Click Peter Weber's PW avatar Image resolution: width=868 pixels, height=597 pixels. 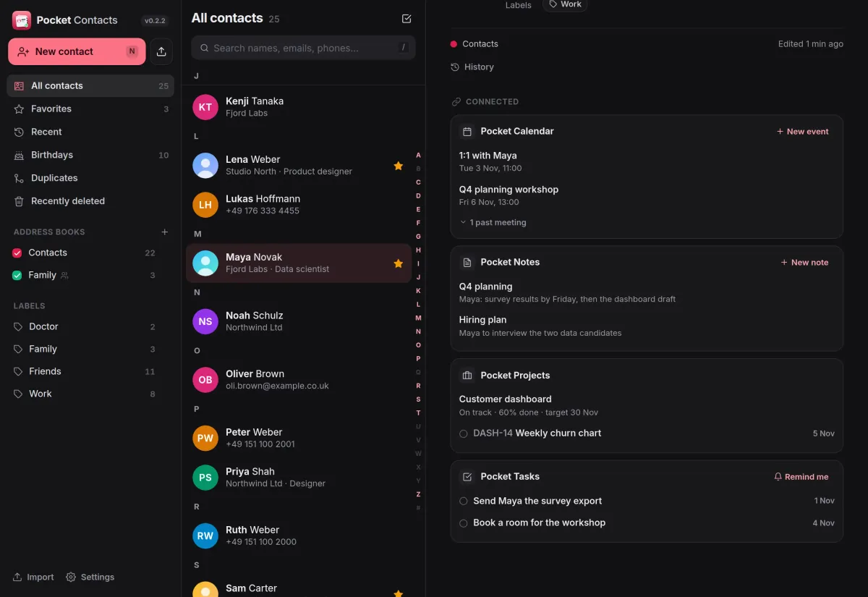coord(205,438)
